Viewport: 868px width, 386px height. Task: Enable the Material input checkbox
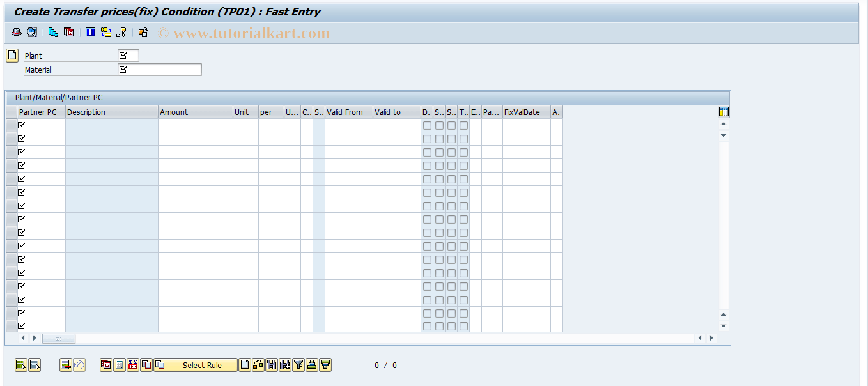pos(121,70)
